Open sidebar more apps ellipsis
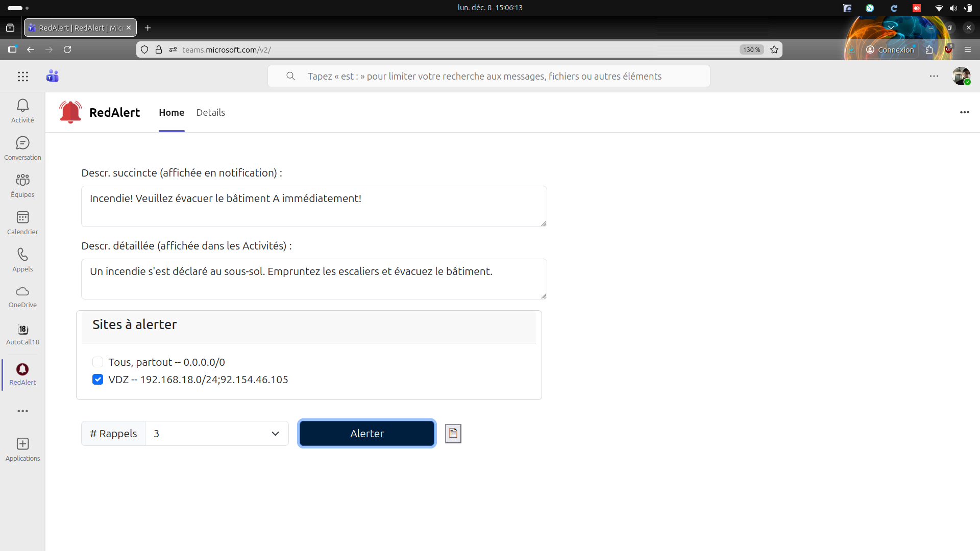The height and width of the screenshot is (551, 980). [22, 411]
